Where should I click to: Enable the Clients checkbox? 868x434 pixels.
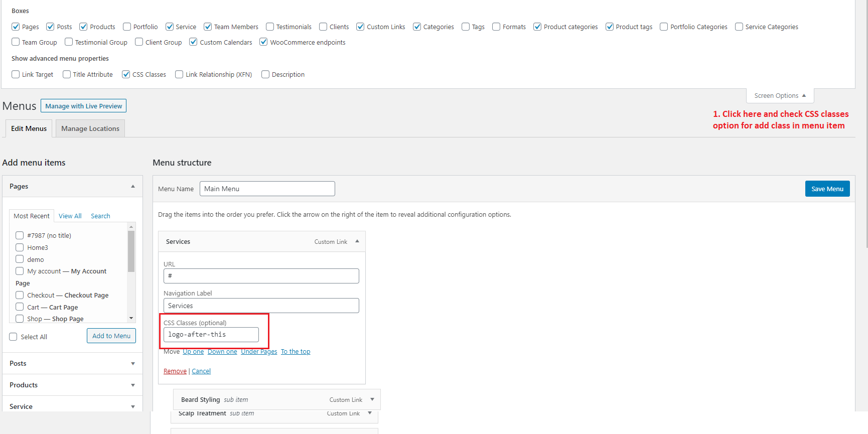pos(323,27)
